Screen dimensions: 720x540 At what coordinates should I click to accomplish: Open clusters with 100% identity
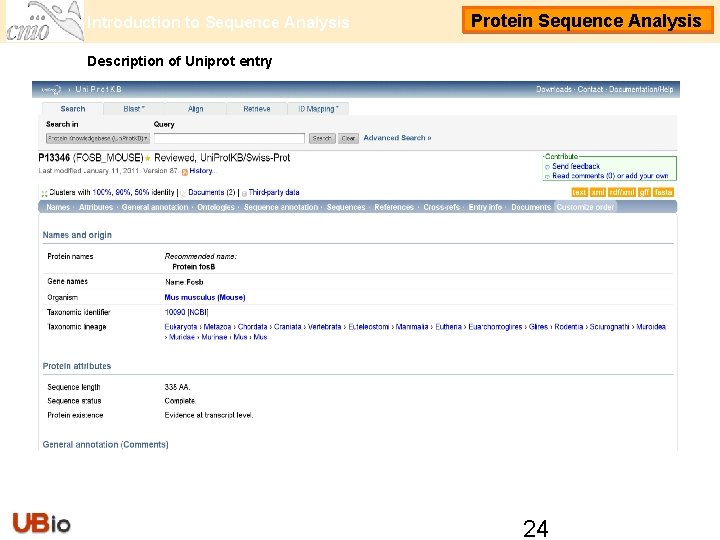click(x=102, y=192)
